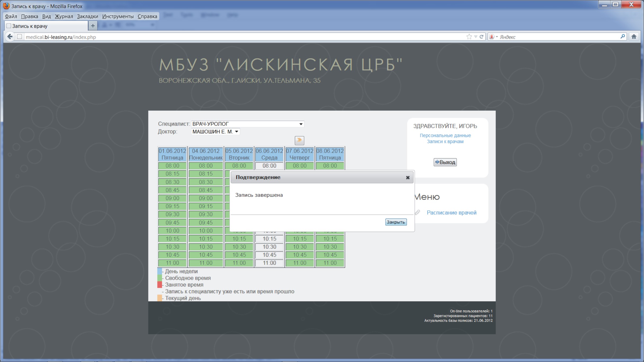Select 10:45 slot on 05.06.2012 Вторник

tap(239, 255)
